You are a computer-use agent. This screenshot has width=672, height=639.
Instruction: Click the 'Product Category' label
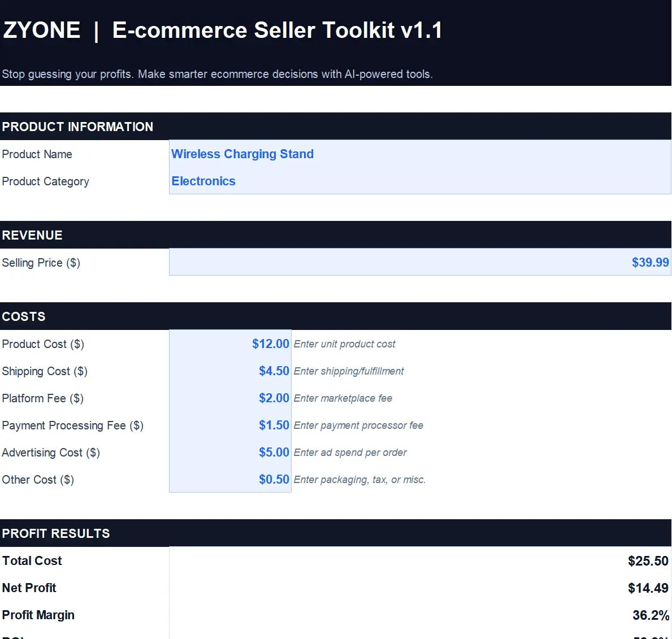click(45, 181)
